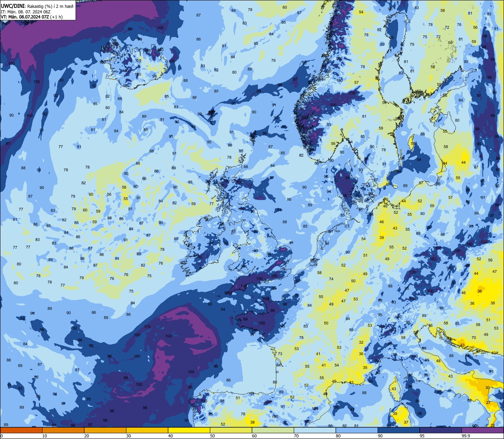This screenshot has height=439, width=504.
Task: Click the 95–99.9 navy legend swatch
Action: click(x=441, y=430)
